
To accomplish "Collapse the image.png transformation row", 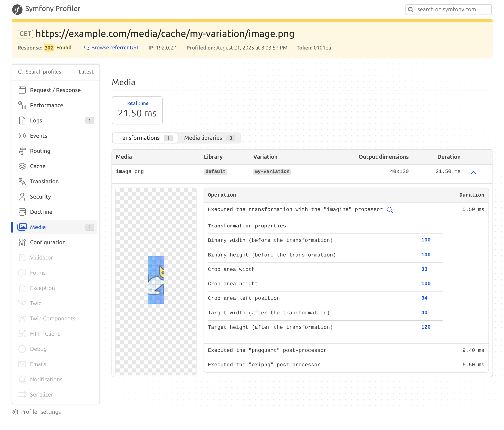I will point(473,173).
